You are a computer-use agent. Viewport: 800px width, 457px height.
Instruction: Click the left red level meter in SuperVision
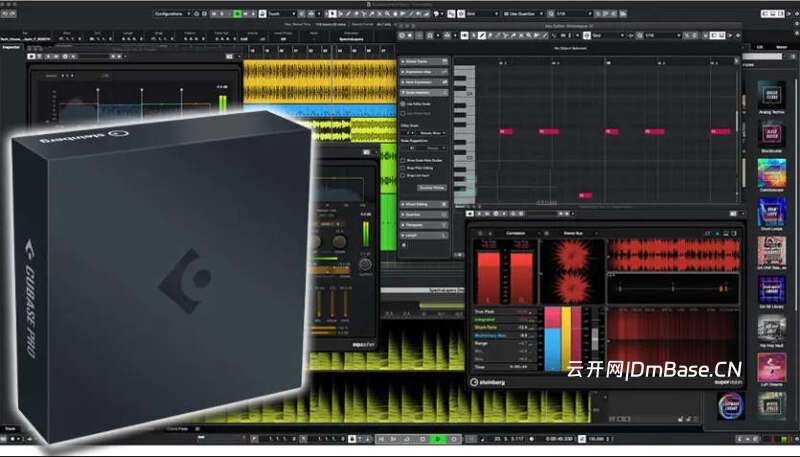488,278
